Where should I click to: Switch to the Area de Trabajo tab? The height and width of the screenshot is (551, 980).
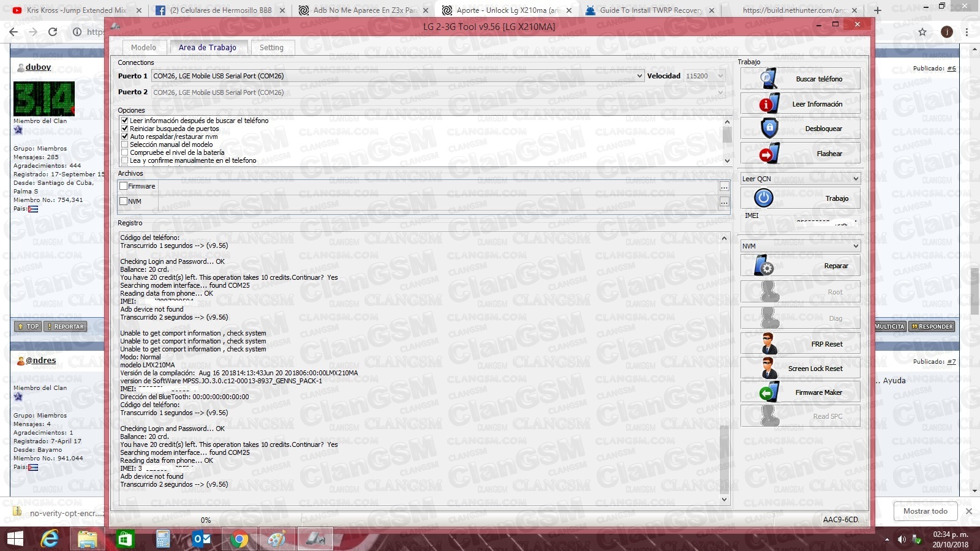click(208, 47)
